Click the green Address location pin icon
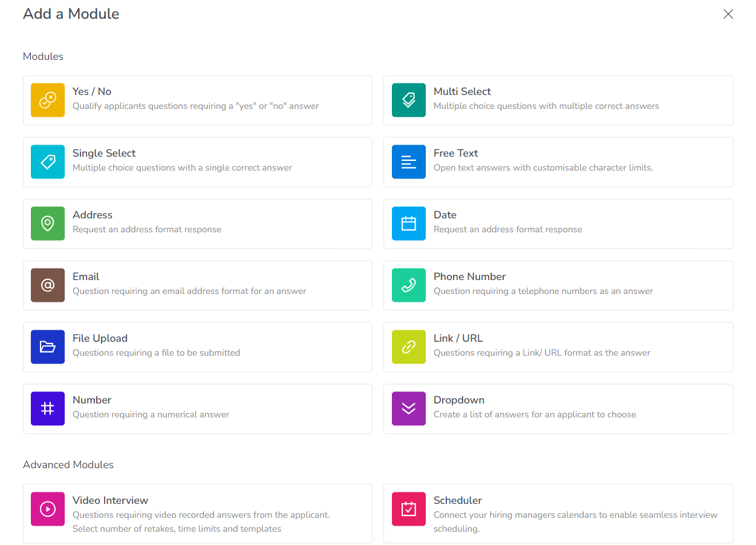The image size is (756, 545). (48, 224)
